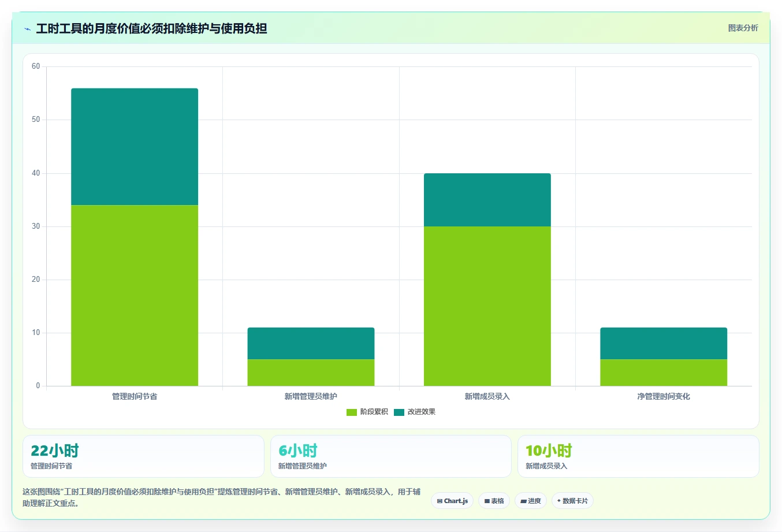Click the y-axis value 10
The image size is (782, 532).
tap(36, 333)
